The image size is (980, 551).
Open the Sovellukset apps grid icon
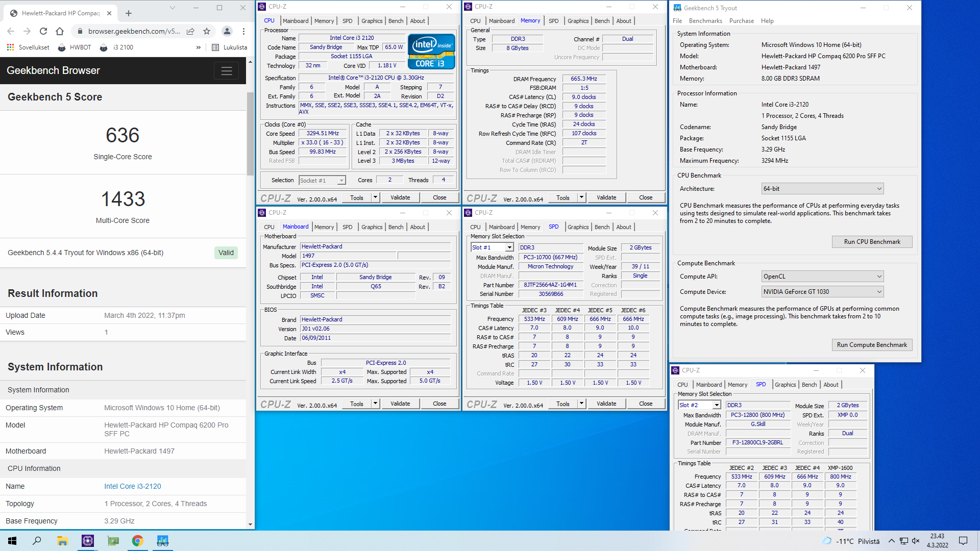point(11,47)
